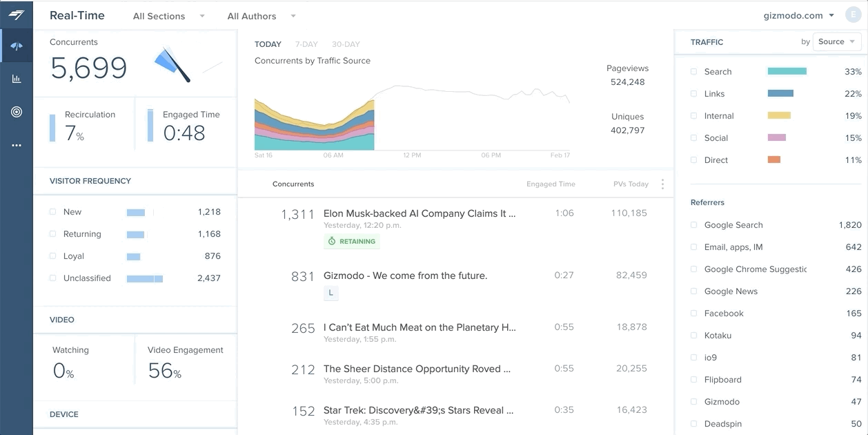
Task: Open the bar chart reports icon
Action: coord(17,79)
